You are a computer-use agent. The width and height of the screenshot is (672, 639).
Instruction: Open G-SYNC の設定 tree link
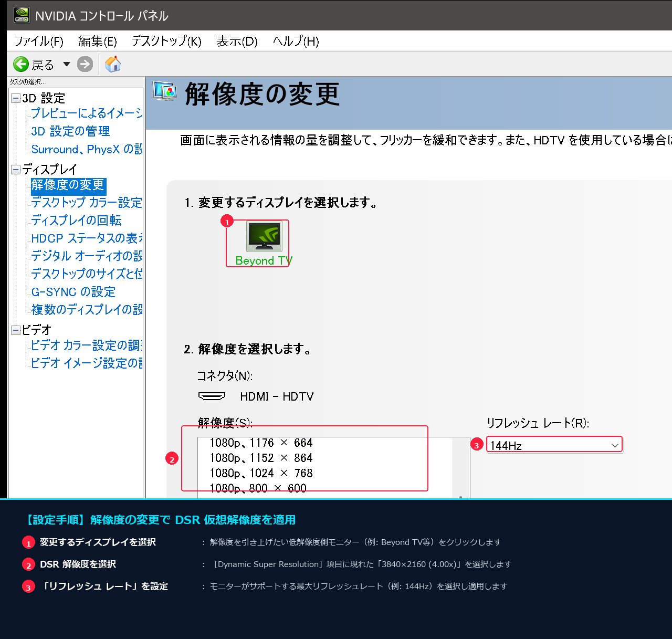click(73, 292)
